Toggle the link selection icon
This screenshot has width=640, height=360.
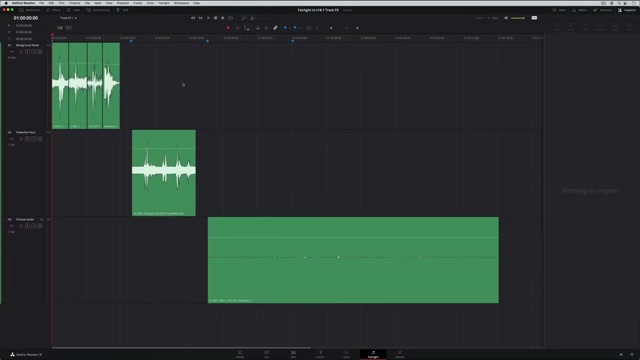click(x=276, y=28)
